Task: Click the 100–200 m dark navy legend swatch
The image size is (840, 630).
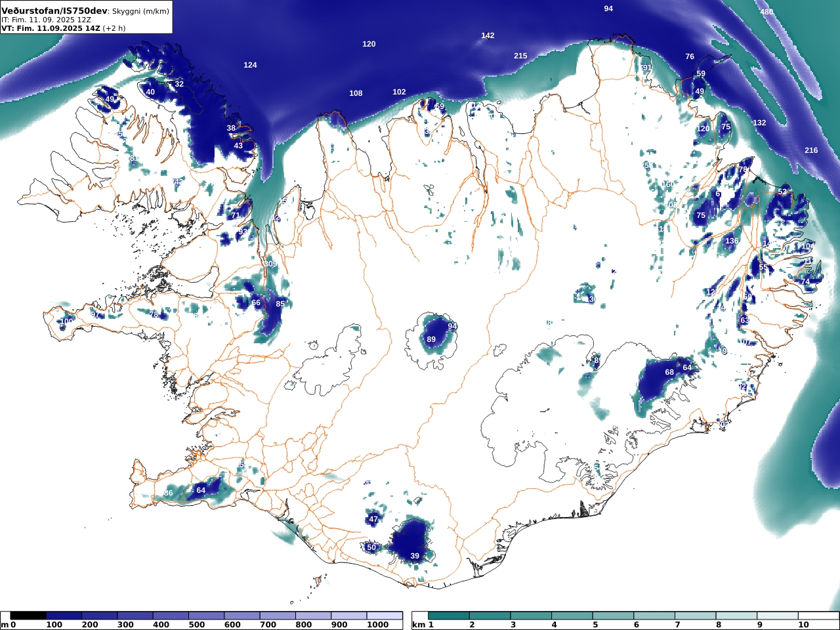Action: point(64,616)
